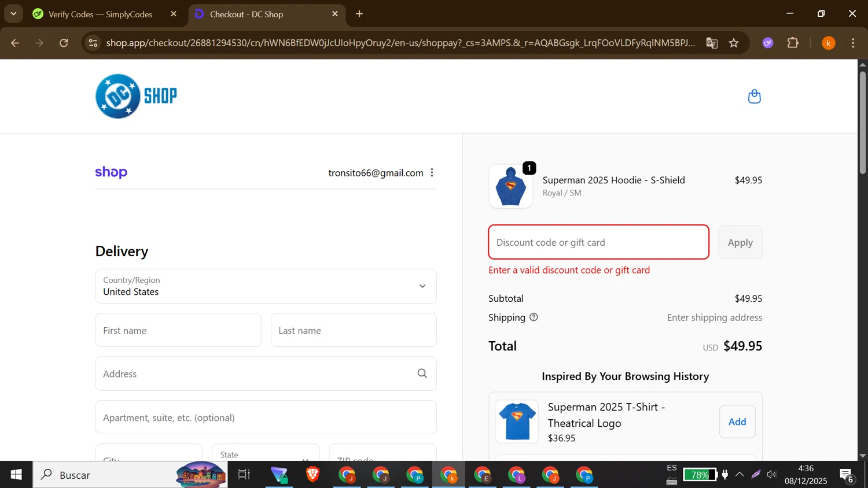Close the Checkout - DC Shop tab
The width and height of the screenshot is (868, 488).
(335, 14)
